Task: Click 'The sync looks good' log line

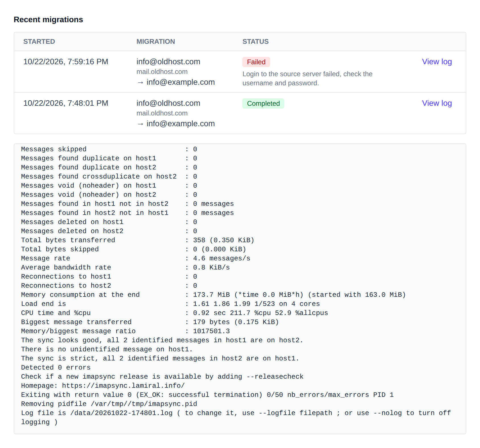Action: click(162, 340)
